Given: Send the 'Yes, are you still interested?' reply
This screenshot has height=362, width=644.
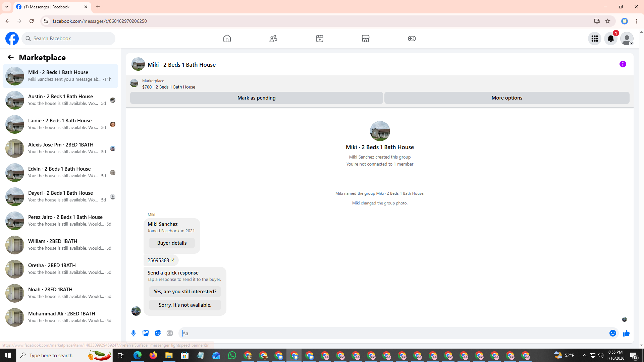Looking at the screenshot, I should (x=185, y=292).
